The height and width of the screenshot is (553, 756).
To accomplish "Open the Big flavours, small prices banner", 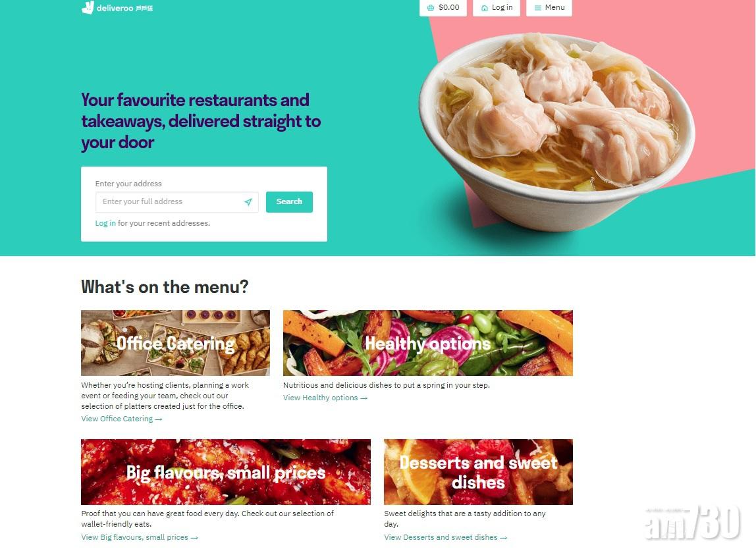I will pyautogui.click(x=226, y=472).
